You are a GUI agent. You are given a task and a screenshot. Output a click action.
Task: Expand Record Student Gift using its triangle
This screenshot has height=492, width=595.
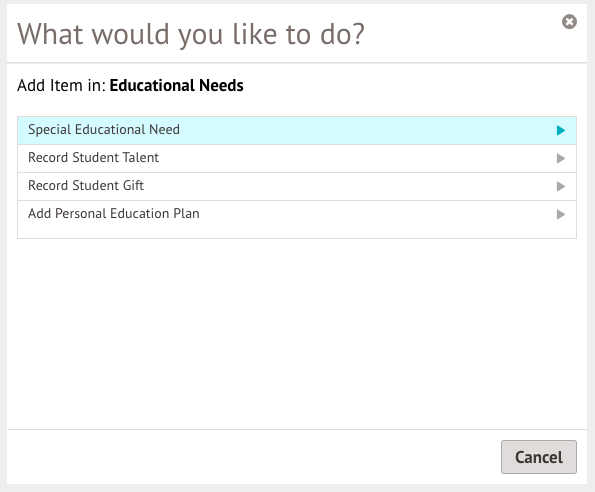coord(560,186)
